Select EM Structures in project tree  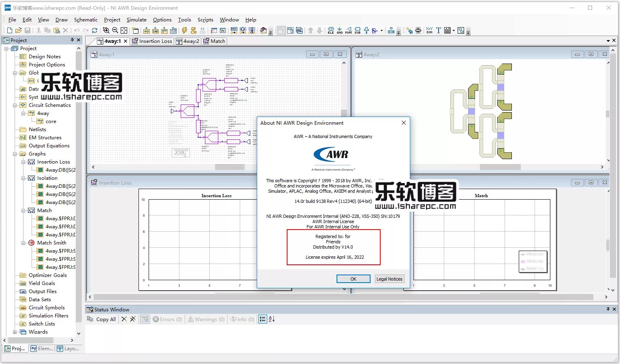[x=45, y=138]
